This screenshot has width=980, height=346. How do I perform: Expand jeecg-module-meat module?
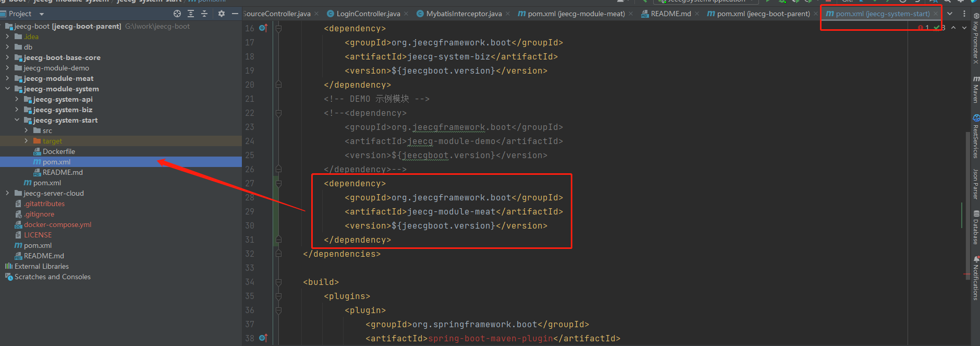[7, 78]
